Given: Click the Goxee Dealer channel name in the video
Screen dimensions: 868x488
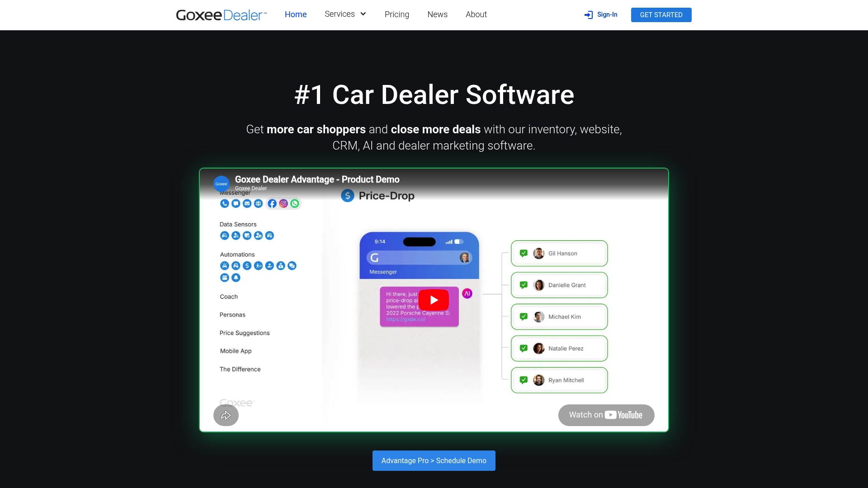Looking at the screenshot, I should [x=251, y=188].
